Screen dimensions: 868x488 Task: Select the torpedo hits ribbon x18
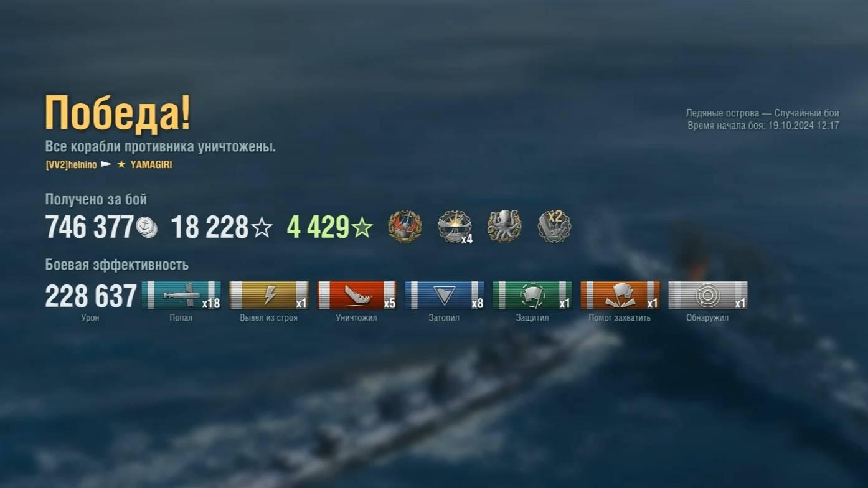181,295
